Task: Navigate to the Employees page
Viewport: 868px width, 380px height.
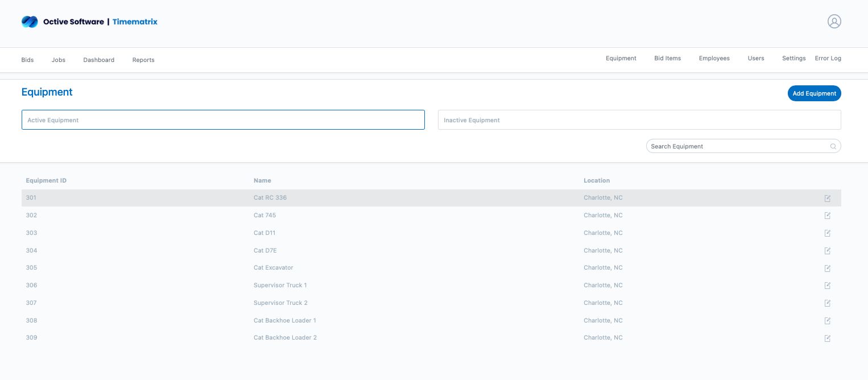Action: [714, 58]
